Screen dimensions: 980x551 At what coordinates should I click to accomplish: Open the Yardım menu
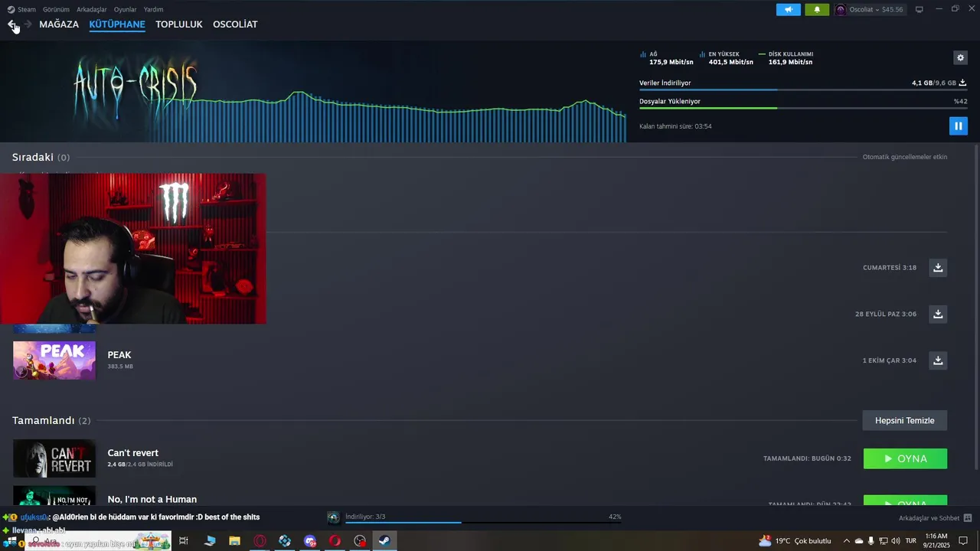tap(153, 9)
